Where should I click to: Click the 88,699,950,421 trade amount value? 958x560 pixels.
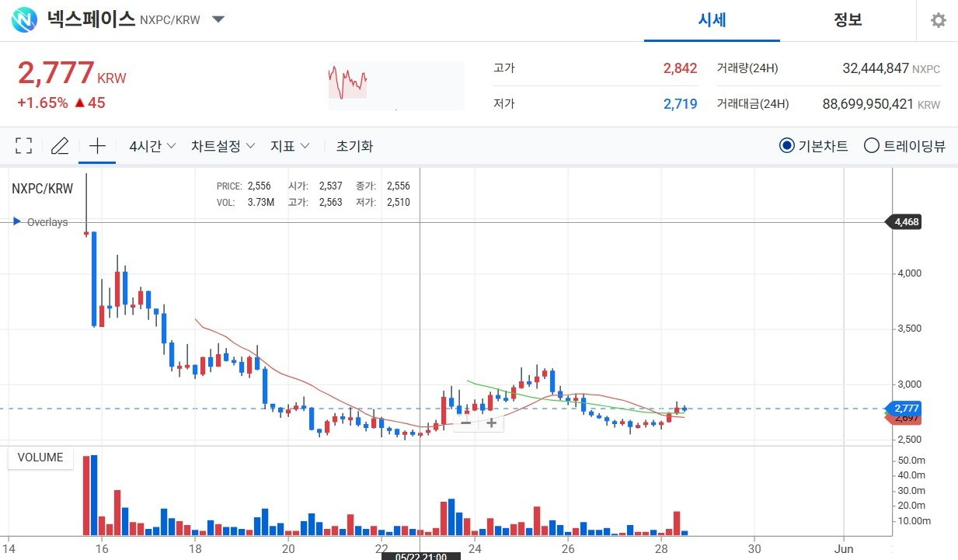pos(868,104)
